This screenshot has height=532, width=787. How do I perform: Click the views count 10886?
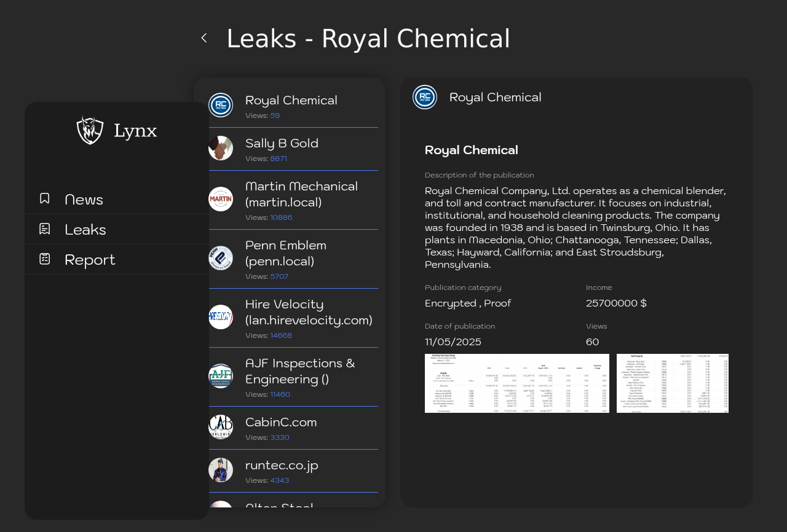(x=282, y=217)
